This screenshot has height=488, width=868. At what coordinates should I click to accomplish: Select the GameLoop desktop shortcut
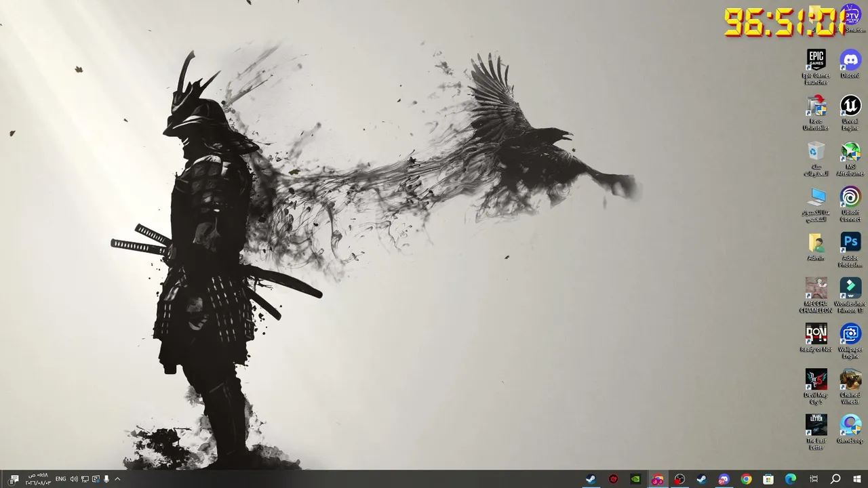coord(850,429)
